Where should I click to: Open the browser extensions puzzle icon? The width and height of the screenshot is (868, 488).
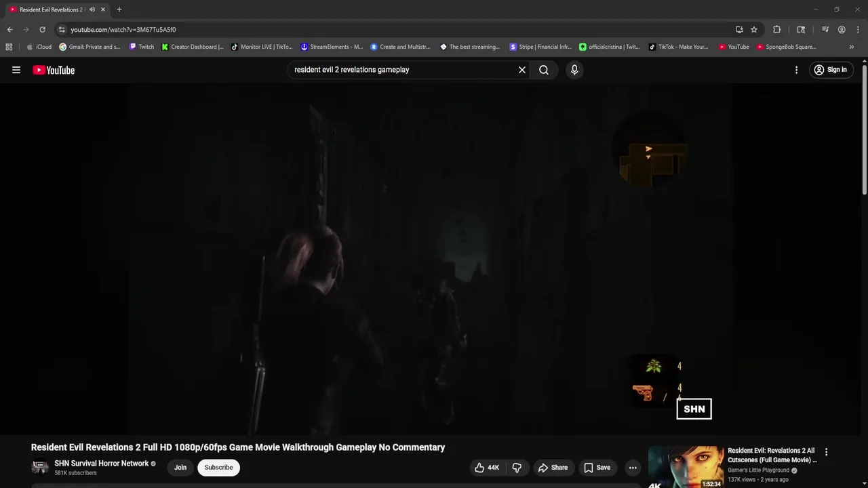777,30
